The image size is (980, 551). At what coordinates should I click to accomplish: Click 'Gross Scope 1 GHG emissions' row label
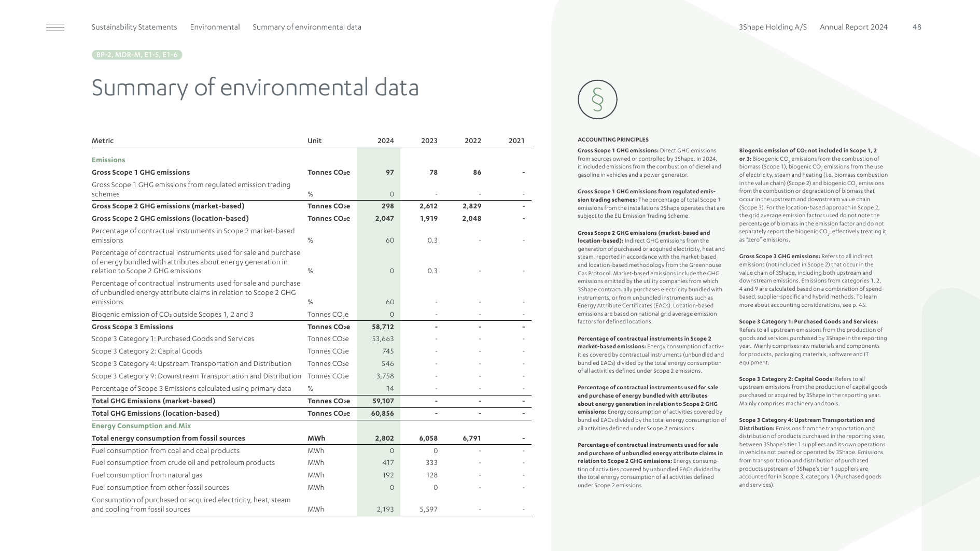click(141, 173)
